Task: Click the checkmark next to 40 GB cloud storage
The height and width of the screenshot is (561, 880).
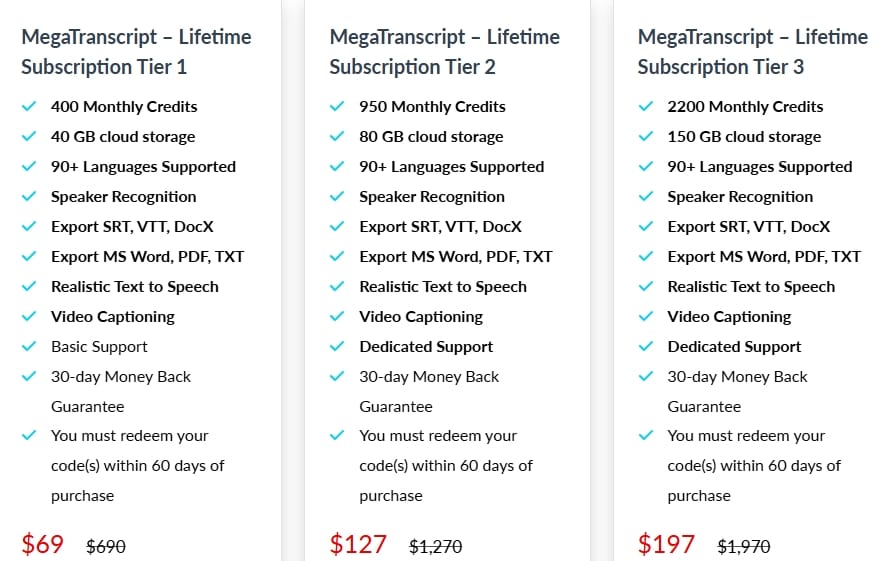Action: (x=28, y=137)
